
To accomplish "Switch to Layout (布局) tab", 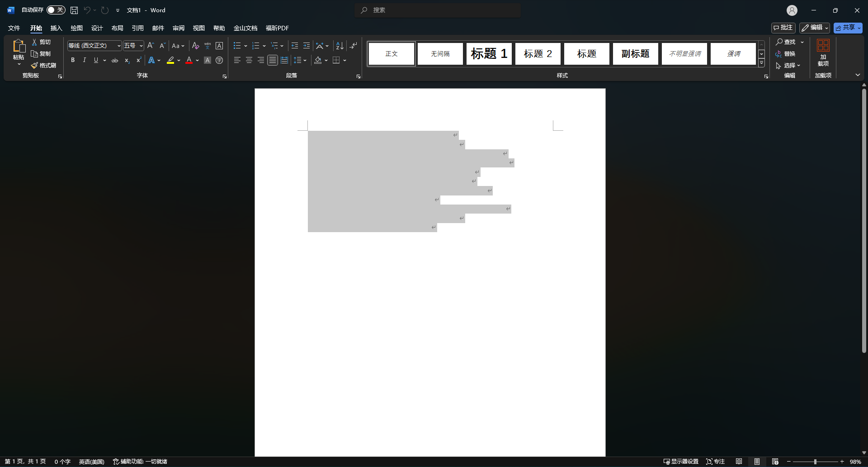I will 117,28.
